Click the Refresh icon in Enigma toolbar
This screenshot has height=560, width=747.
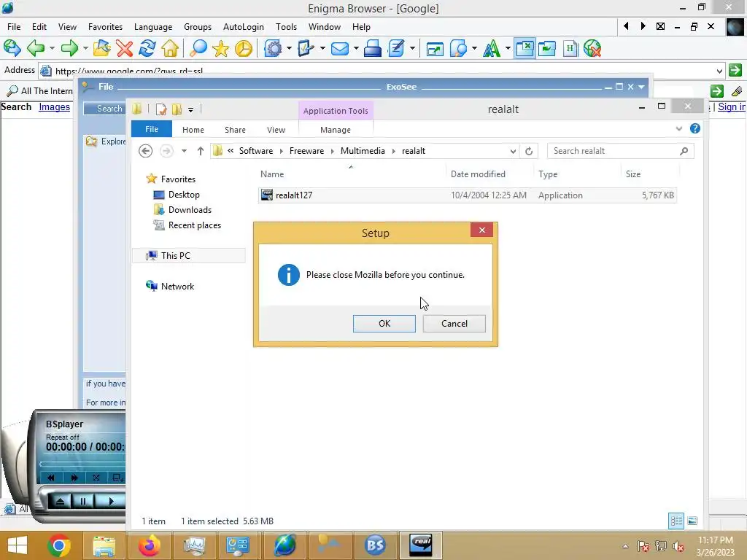[147, 48]
